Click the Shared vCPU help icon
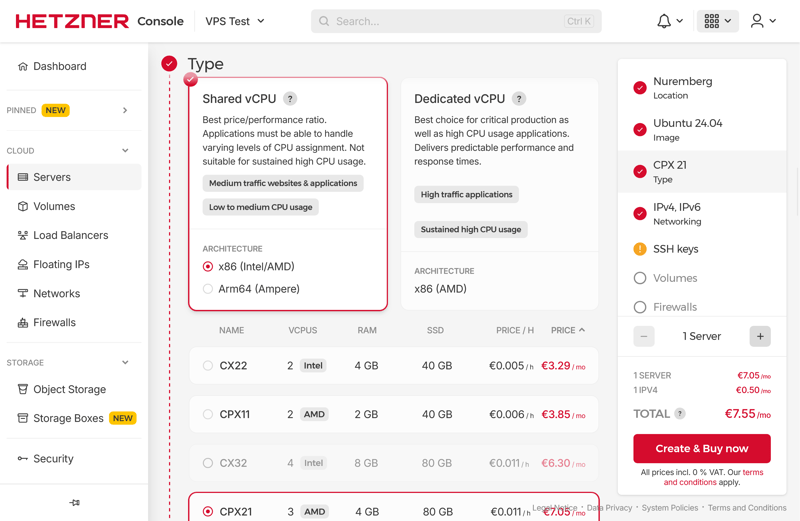Image resolution: width=800 pixels, height=521 pixels. 290,99
